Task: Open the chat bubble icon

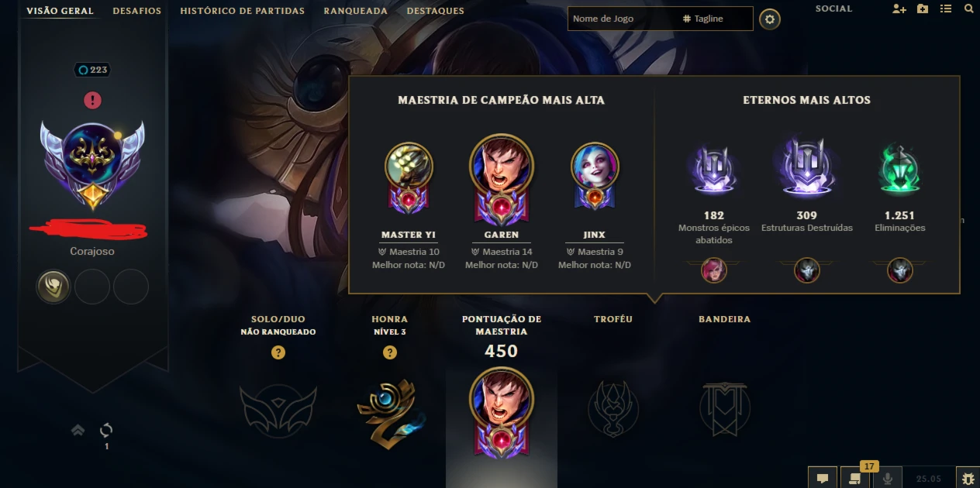Action: pyautogui.click(x=823, y=478)
